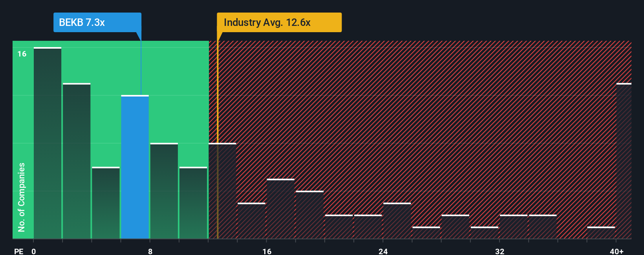Select the bar right of PE 32 tick
This screenshot has height=255, width=644.
pyautogui.click(x=514, y=227)
